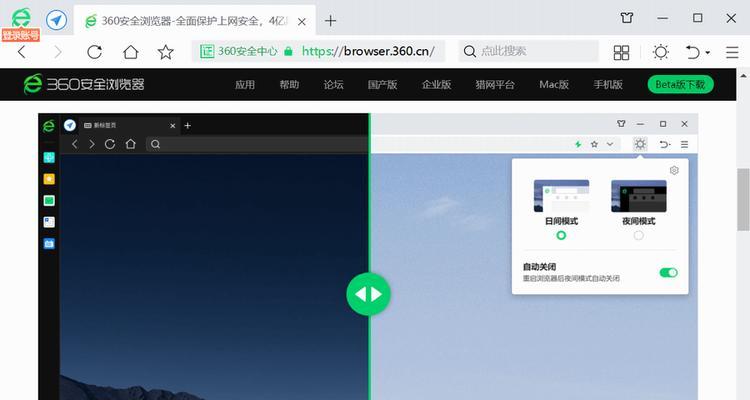Viewport: 750px width, 400px height.
Task: Open the main hamburger menu
Action: [732, 52]
